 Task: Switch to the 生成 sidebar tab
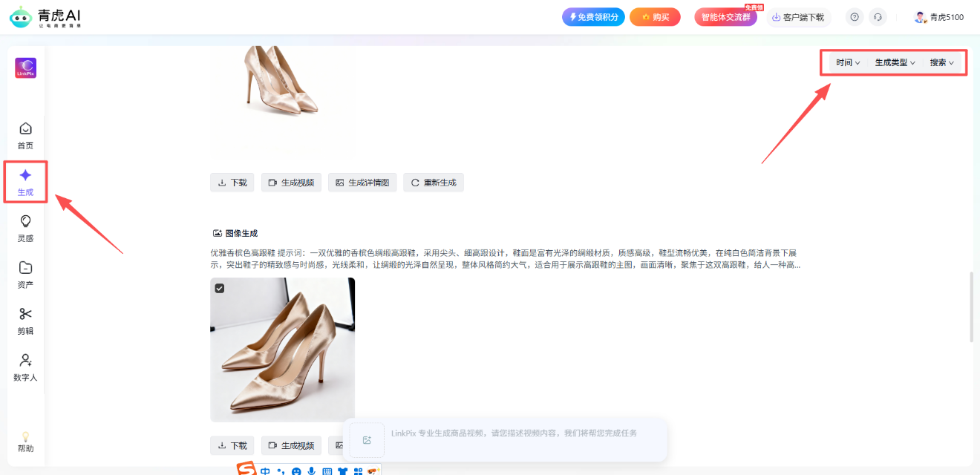(x=25, y=182)
